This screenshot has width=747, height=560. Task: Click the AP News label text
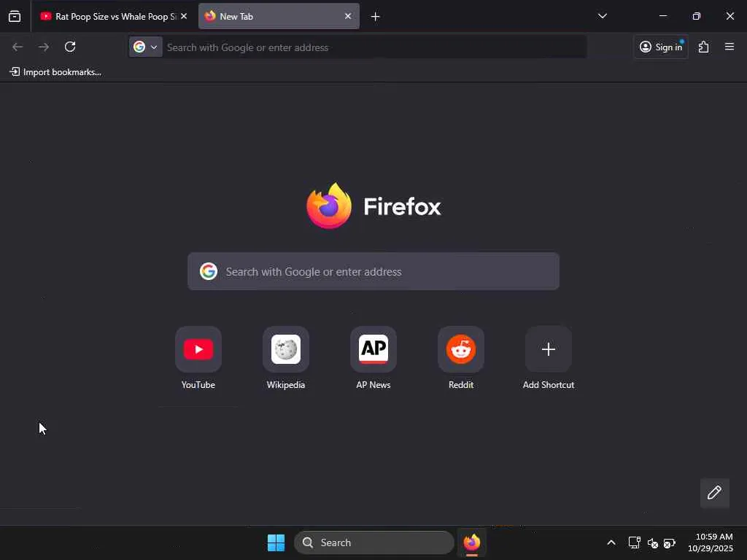(x=373, y=385)
